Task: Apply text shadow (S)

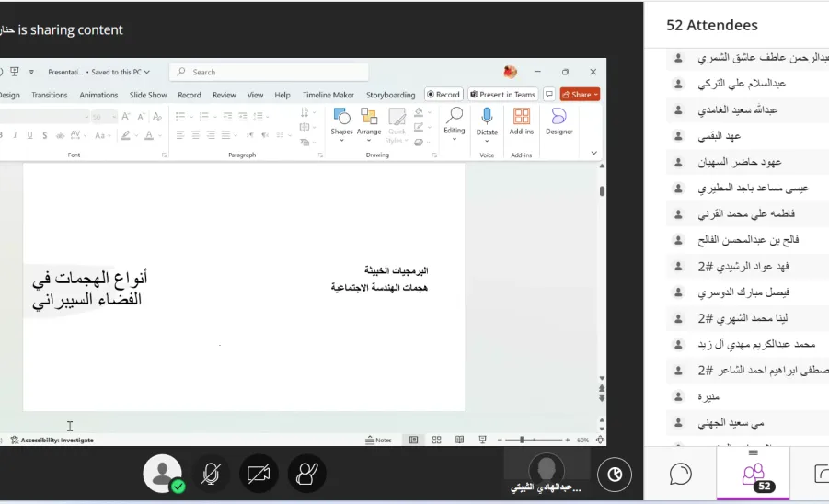Action: point(45,135)
